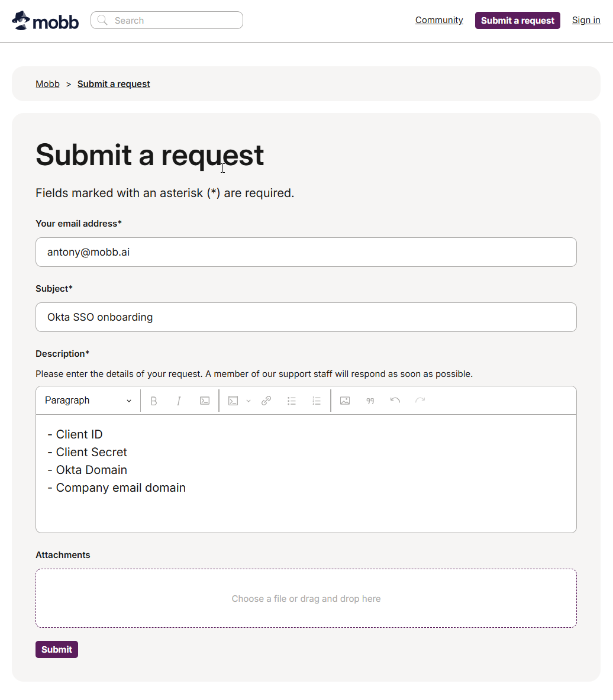Insert an image via toolbar icon
The image size is (613, 700).
[x=345, y=401]
